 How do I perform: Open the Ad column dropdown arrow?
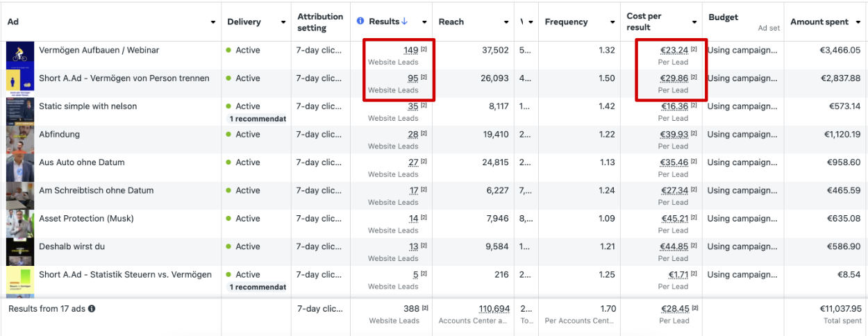(x=212, y=22)
